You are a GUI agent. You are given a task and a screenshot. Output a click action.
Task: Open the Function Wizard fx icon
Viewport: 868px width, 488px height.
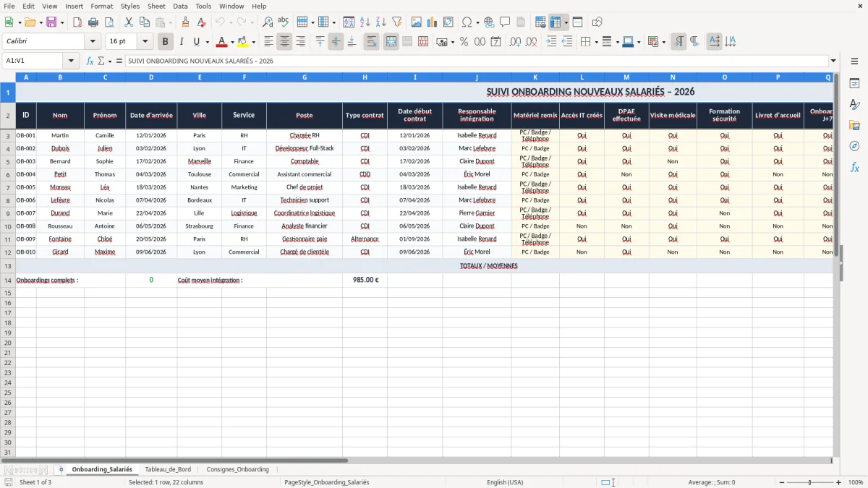pyautogui.click(x=90, y=61)
